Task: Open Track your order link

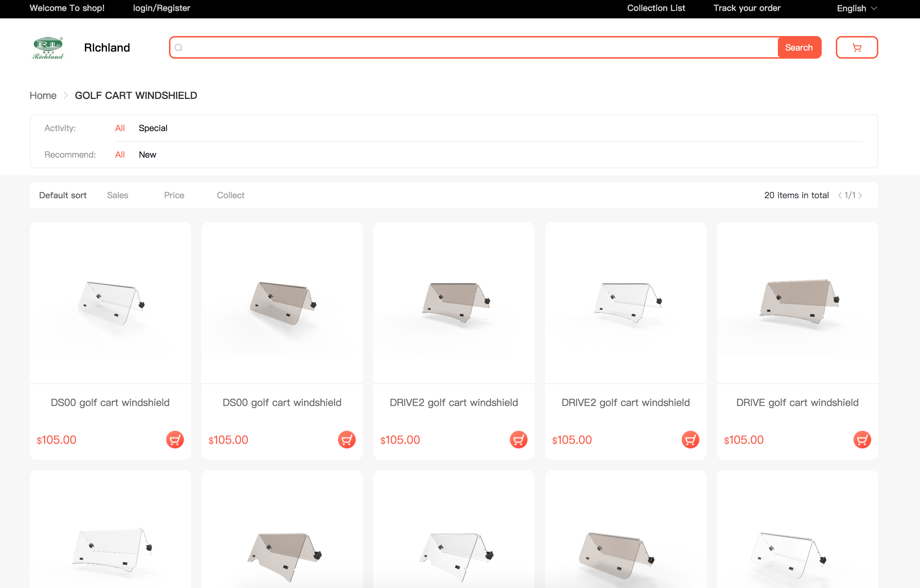Action: [746, 8]
